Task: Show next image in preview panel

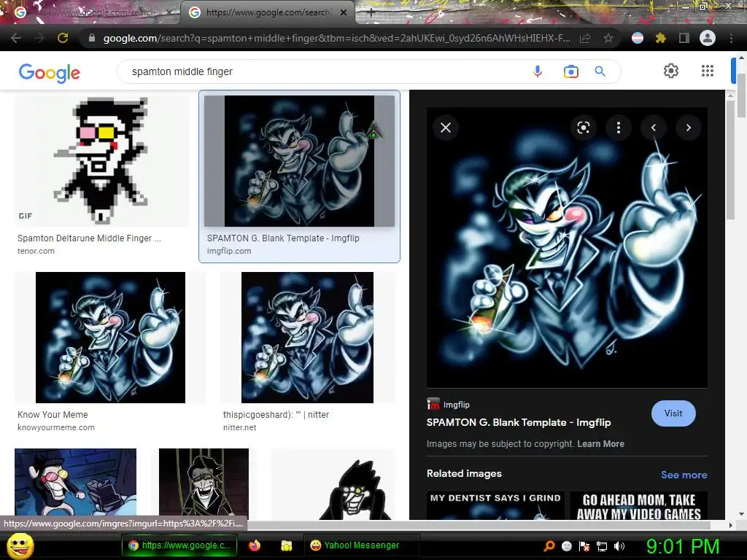Action: pyautogui.click(x=689, y=128)
